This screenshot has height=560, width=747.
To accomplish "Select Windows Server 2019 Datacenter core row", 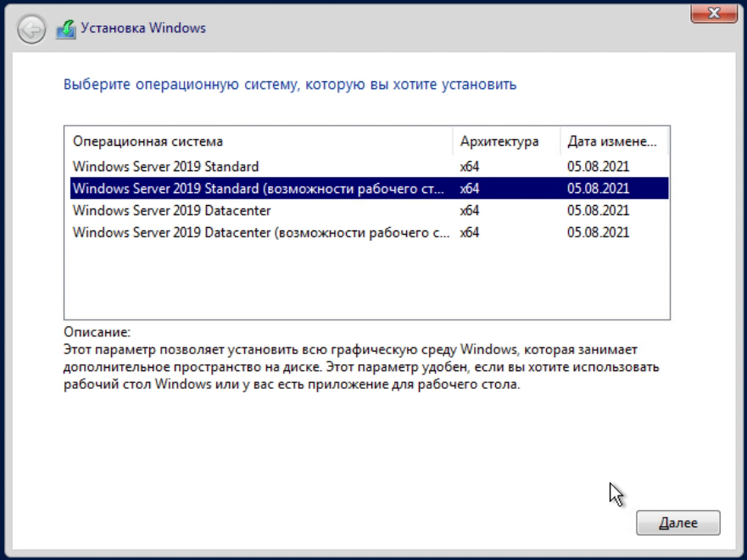I will pos(369,210).
